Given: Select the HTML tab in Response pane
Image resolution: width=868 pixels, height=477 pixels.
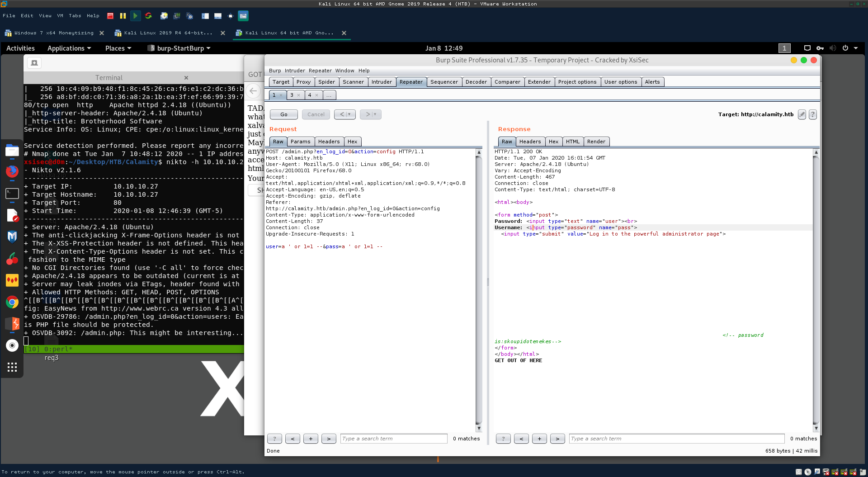Looking at the screenshot, I should (572, 142).
